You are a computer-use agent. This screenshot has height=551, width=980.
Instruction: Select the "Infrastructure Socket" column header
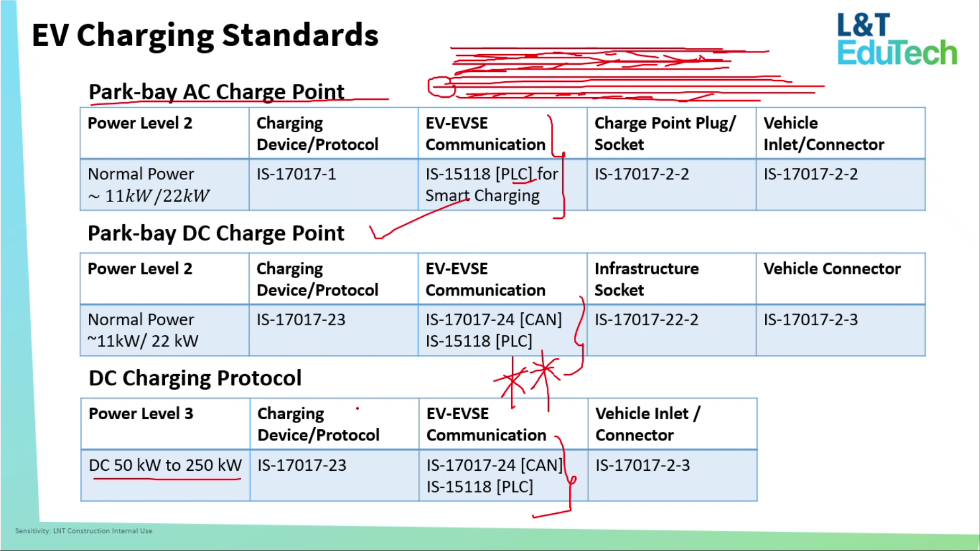[646, 279]
